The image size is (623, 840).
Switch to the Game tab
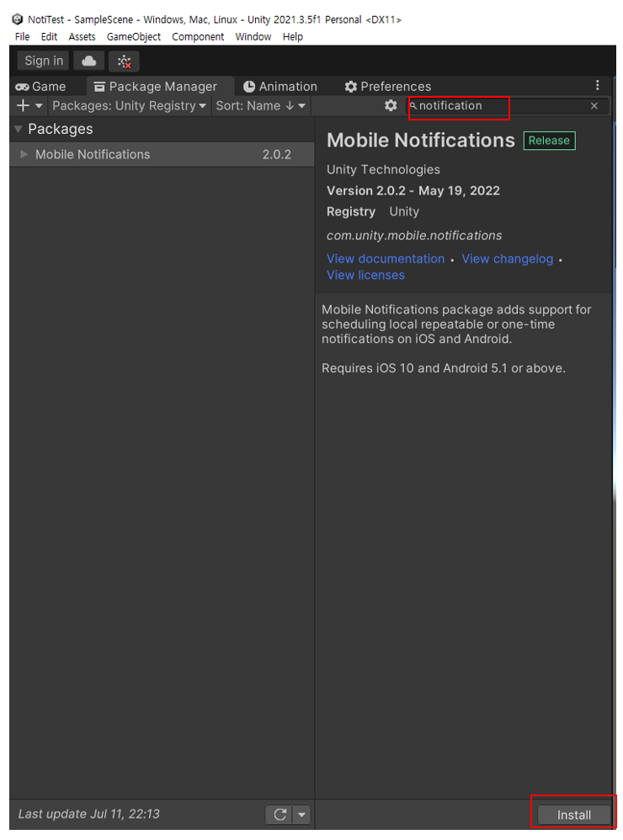click(40, 86)
